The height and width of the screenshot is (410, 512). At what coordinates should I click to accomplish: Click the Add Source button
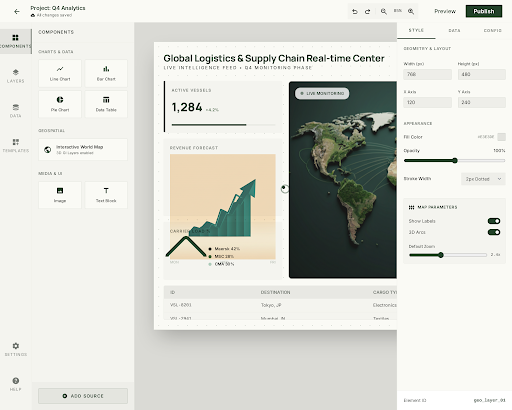tap(83, 396)
